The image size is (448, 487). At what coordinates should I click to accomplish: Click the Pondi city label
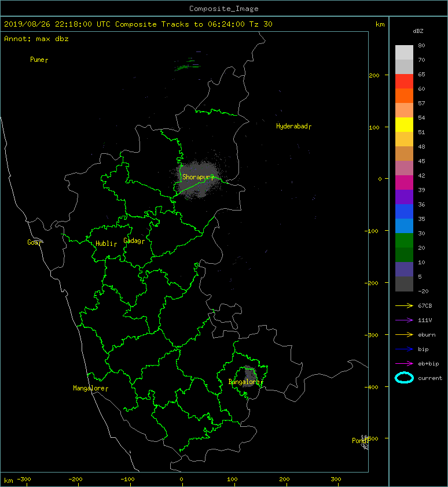pyautogui.click(x=359, y=441)
